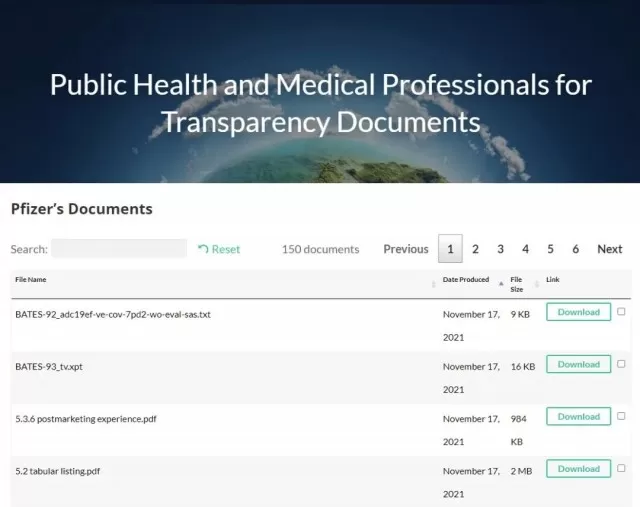Click the 9 KB file size cell
Image resolution: width=640 pixels, height=507 pixels.
(520, 314)
